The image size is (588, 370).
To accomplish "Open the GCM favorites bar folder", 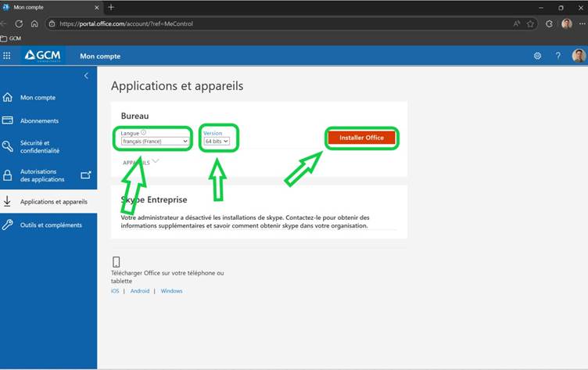I will (11, 38).
